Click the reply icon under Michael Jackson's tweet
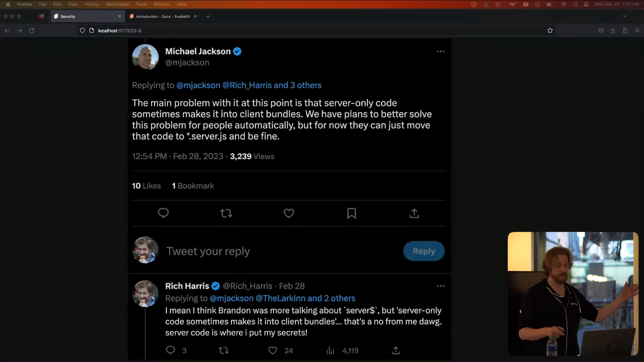 pyautogui.click(x=163, y=213)
